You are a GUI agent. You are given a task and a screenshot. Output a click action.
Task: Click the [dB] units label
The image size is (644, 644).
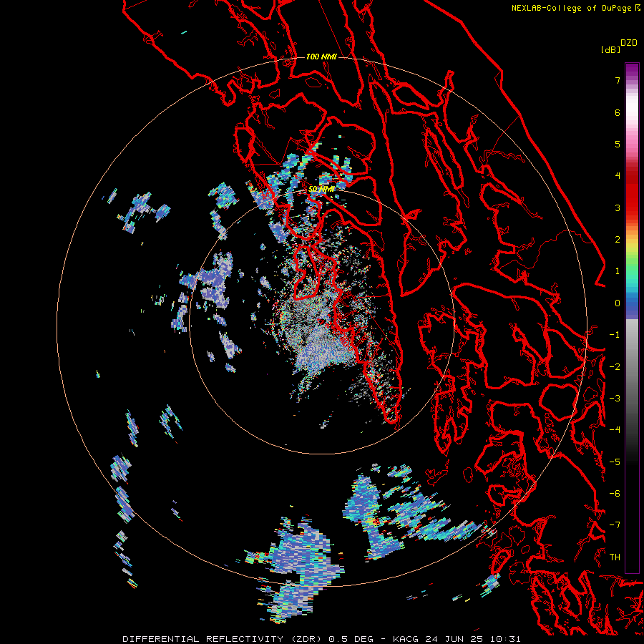(x=610, y=49)
